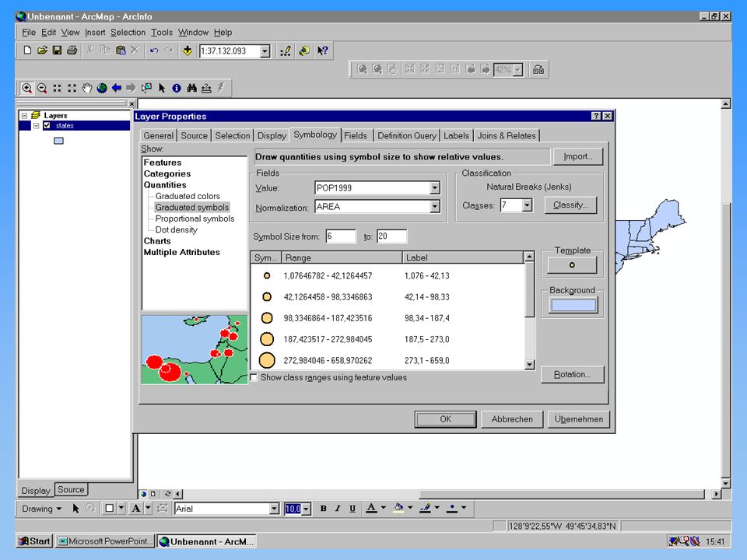Enable Show class ranges using feature values

pos(254,378)
